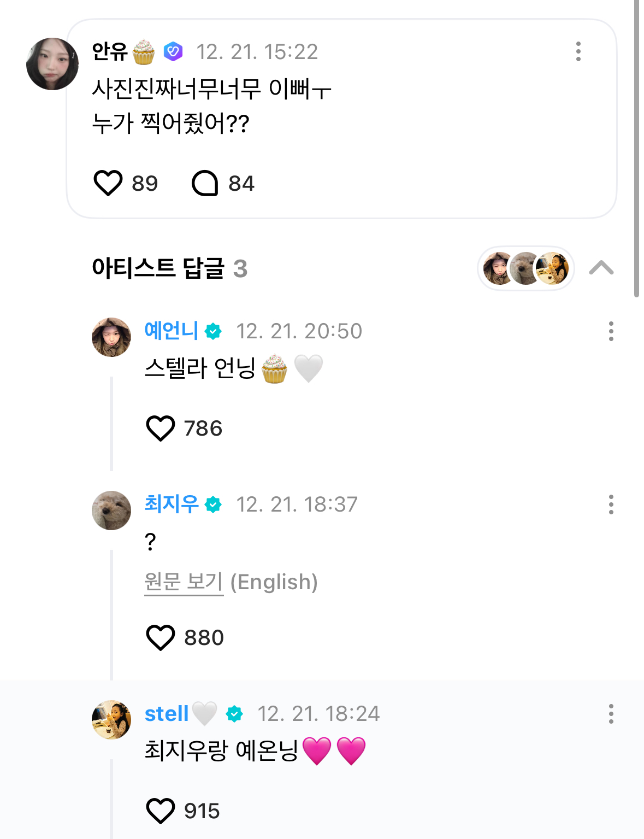Like the 최지우 reply with 880 likes
Viewport: 644px width, 839px height.
tap(161, 637)
